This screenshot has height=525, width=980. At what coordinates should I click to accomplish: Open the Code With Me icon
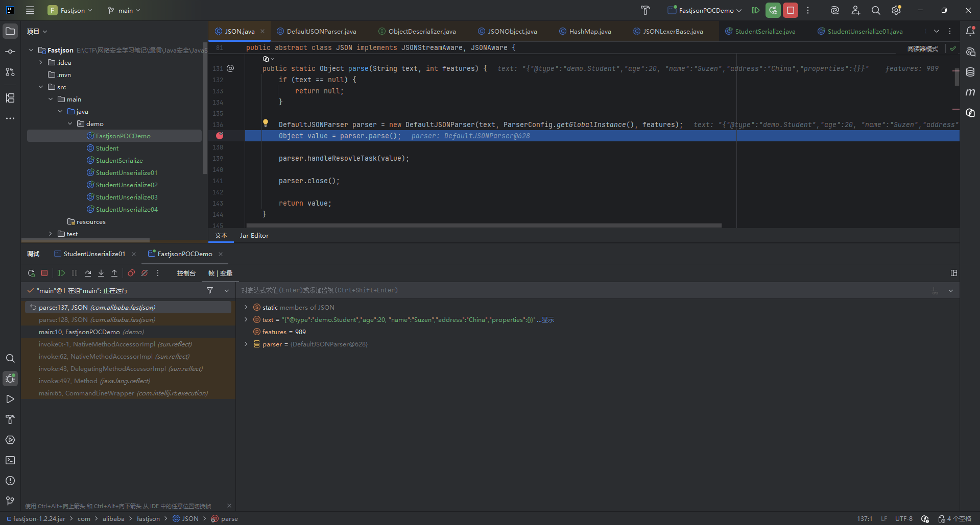click(x=856, y=10)
